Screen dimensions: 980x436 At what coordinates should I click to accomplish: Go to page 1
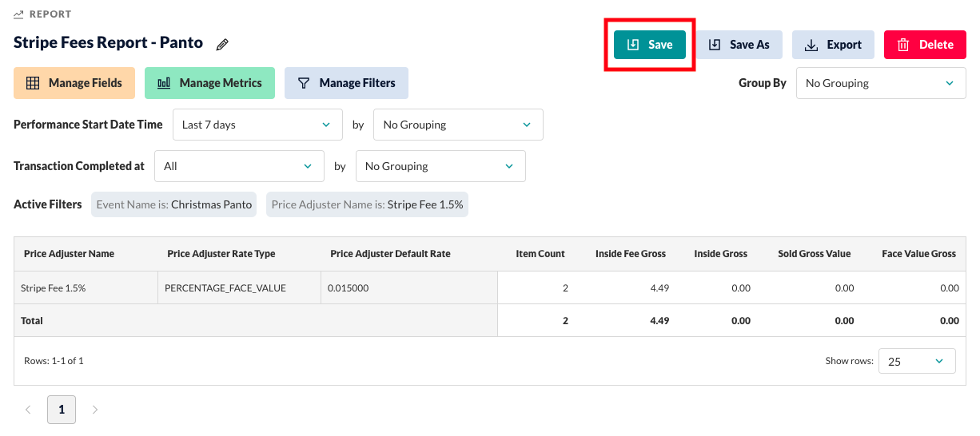[x=62, y=410]
